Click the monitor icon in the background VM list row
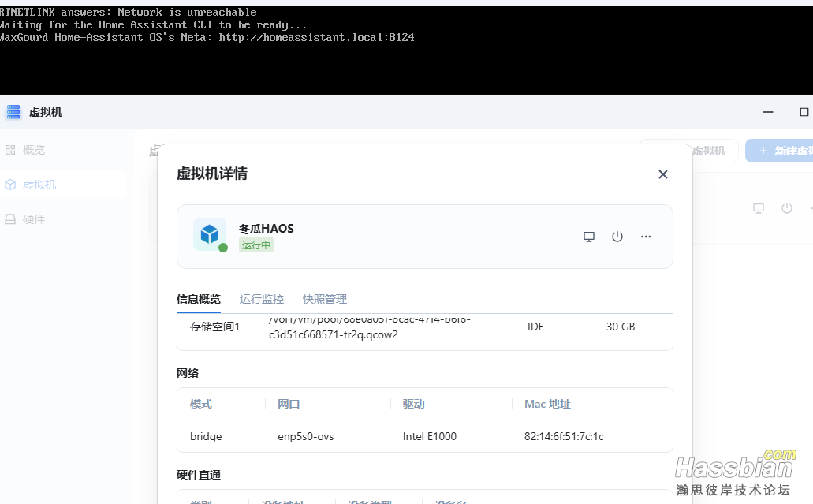 (x=759, y=208)
